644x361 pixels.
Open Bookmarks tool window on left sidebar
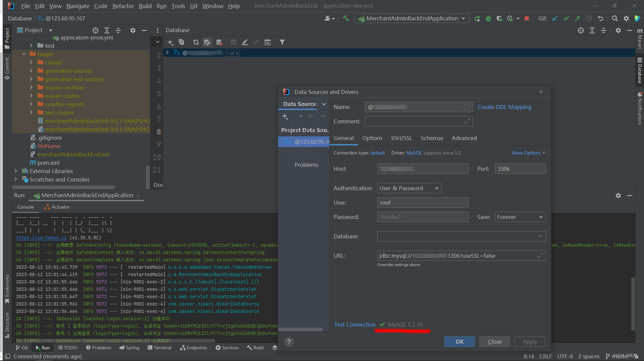click(x=7, y=289)
